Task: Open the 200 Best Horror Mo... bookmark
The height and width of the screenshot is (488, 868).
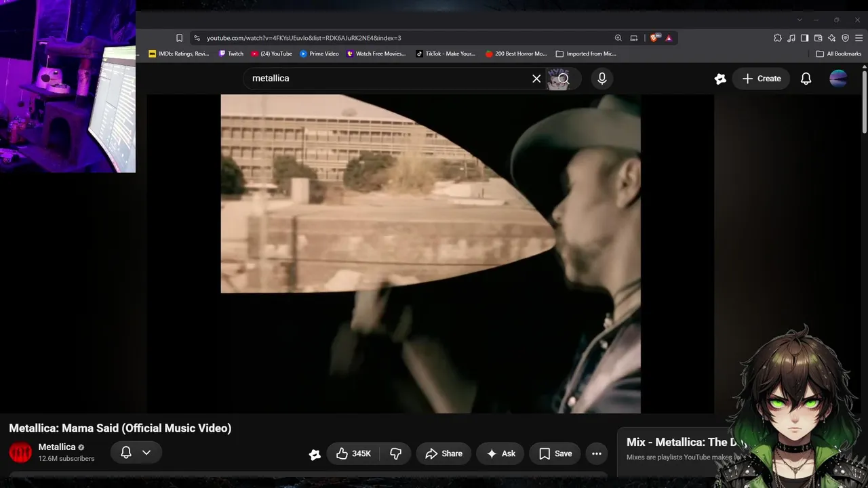Action: 516,54
